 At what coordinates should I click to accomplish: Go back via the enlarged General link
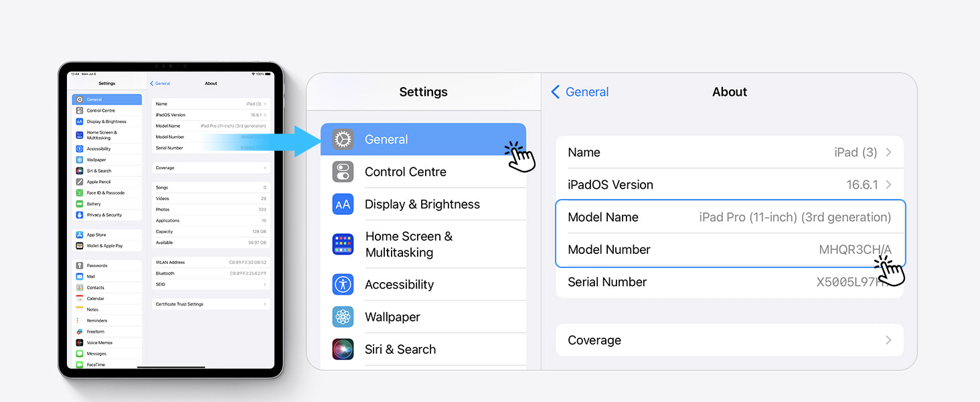[580, 92]
